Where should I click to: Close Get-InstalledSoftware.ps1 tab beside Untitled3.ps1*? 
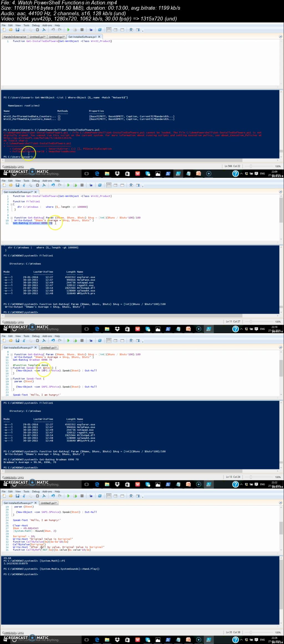coord(99,37)
